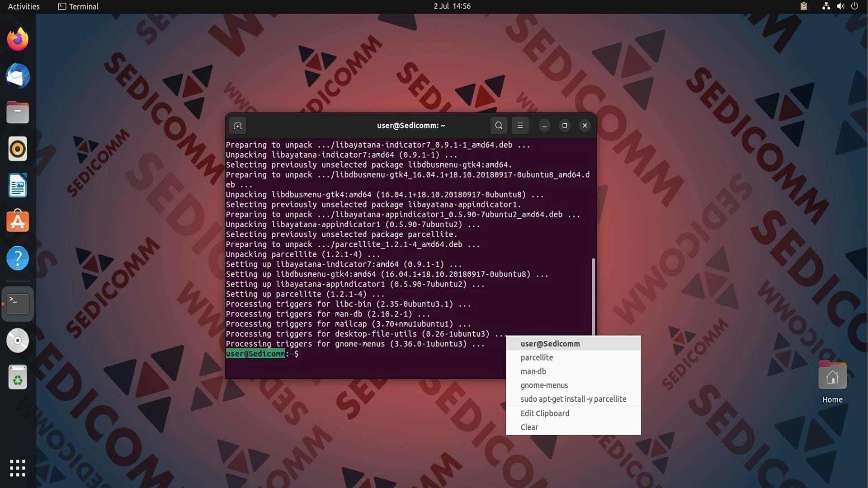The width and height of the screenshot is (868, 488).
Task: Choose the man-db clipboard entry
Action: [573, 371]
